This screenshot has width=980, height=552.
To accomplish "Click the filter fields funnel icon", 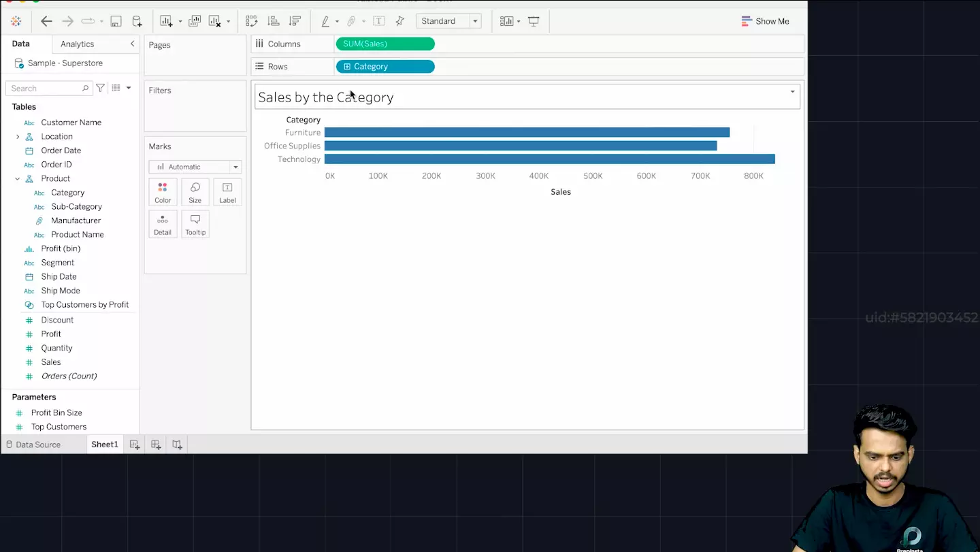I will coord(100,88).
